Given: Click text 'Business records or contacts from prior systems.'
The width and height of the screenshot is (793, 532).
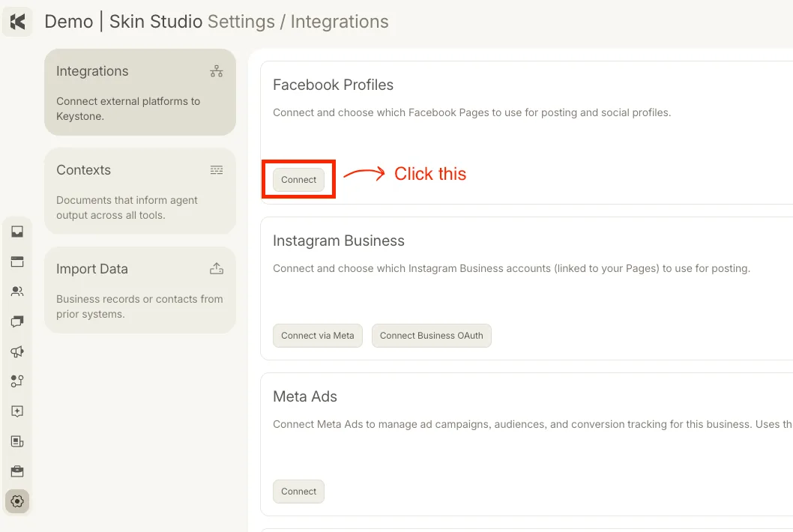Looking at the screenshot, I should [139, 306].
